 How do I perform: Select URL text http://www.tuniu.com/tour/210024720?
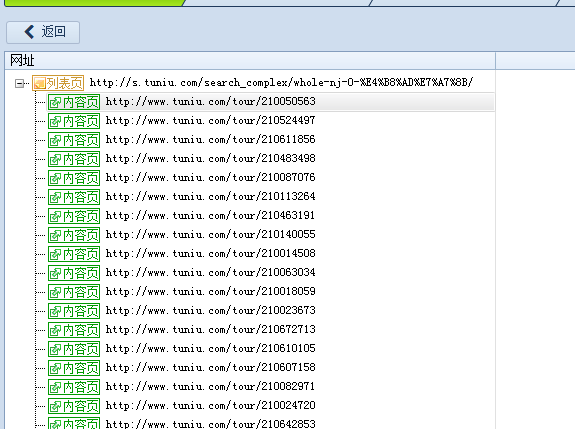[210, 406]
